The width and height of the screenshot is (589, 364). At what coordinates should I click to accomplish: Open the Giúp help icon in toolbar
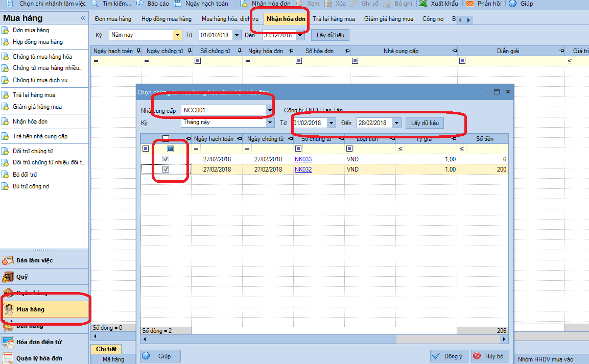(x=512, y=4)
